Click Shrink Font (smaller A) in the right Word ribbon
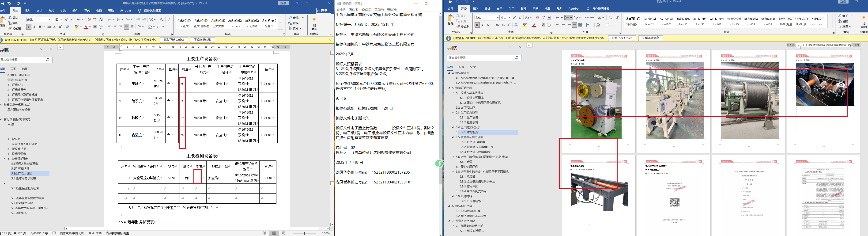This screenshot has width=868, height=236. (520, 18)
